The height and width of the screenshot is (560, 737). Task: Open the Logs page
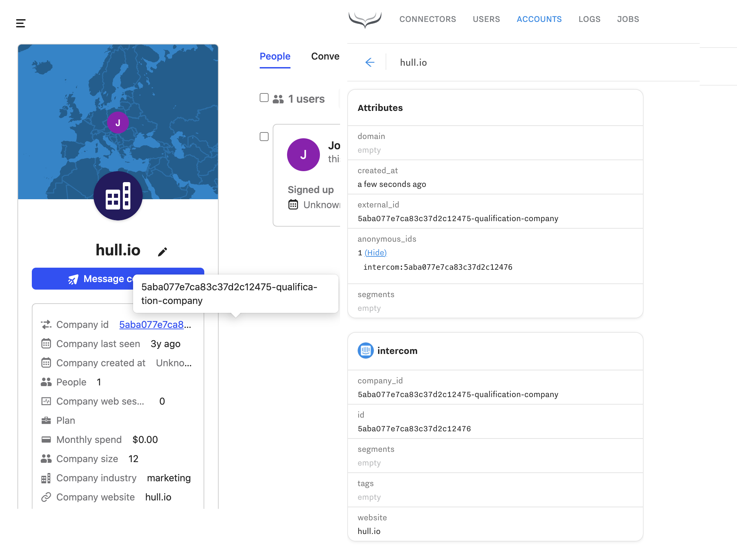point(589,19)
